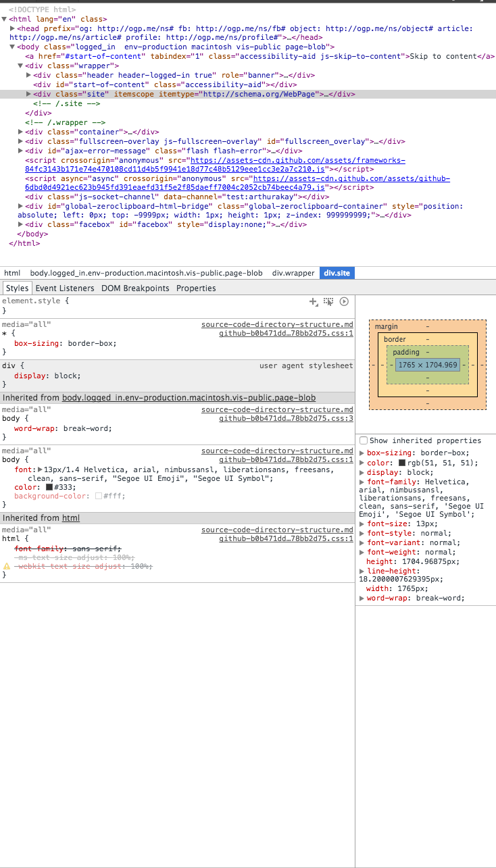Select body.logged_in breadcrumb item
The width and height of the screenshot is (496, 868).
coord(146,273)
